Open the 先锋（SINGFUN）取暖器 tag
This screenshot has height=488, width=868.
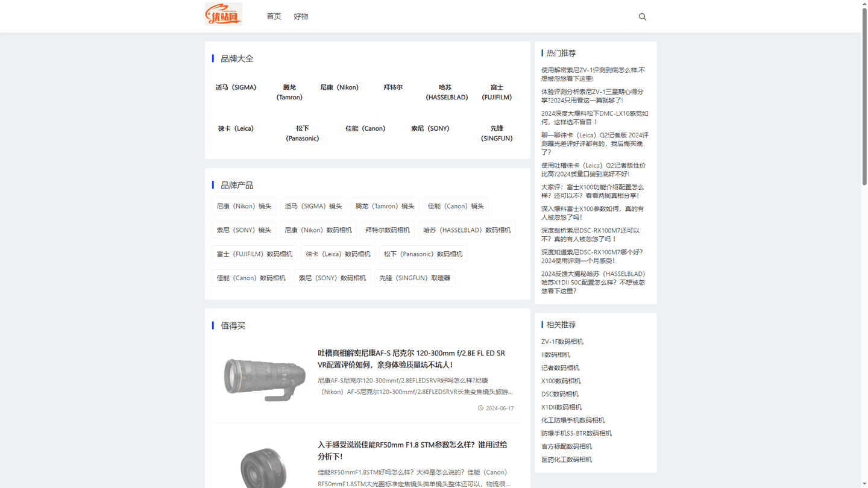(x=415, y=278)
